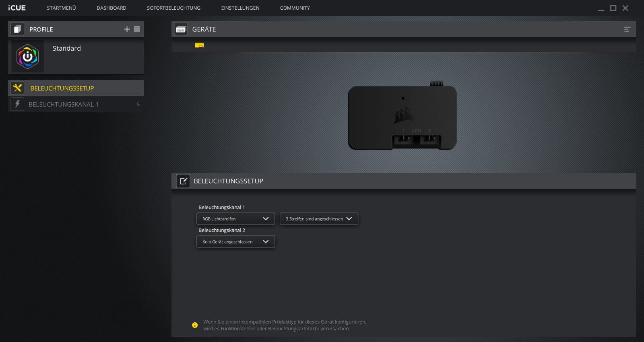644x342 pixels.
Task: Open the profiles list menu icon
Action: coord(137,29)
